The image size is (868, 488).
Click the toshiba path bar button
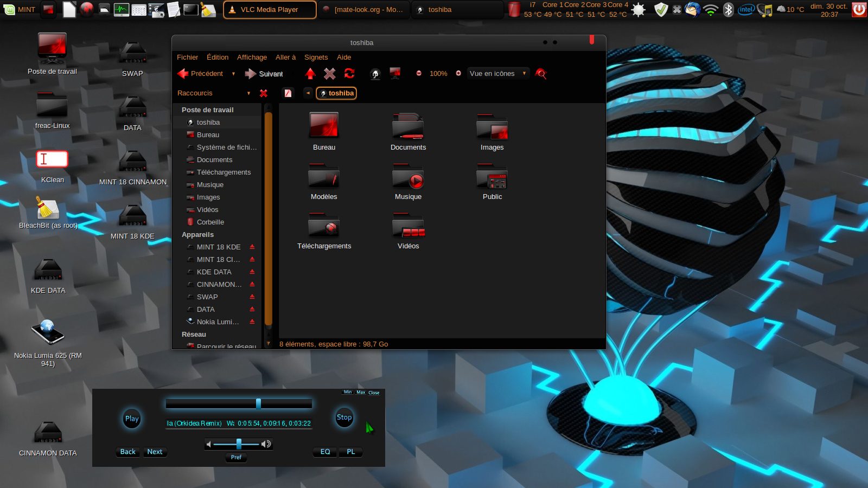pos(336,93)
